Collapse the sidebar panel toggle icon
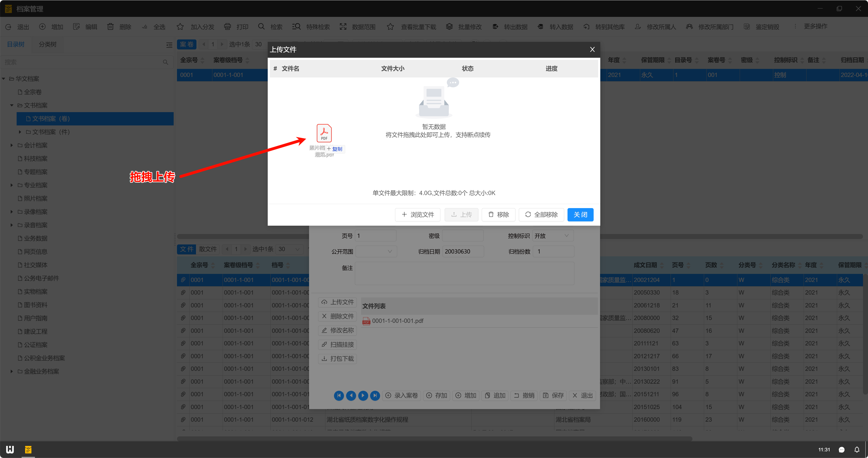Viewport: 868px width, 458px height. pyautogui.click(x=169, y=45)
